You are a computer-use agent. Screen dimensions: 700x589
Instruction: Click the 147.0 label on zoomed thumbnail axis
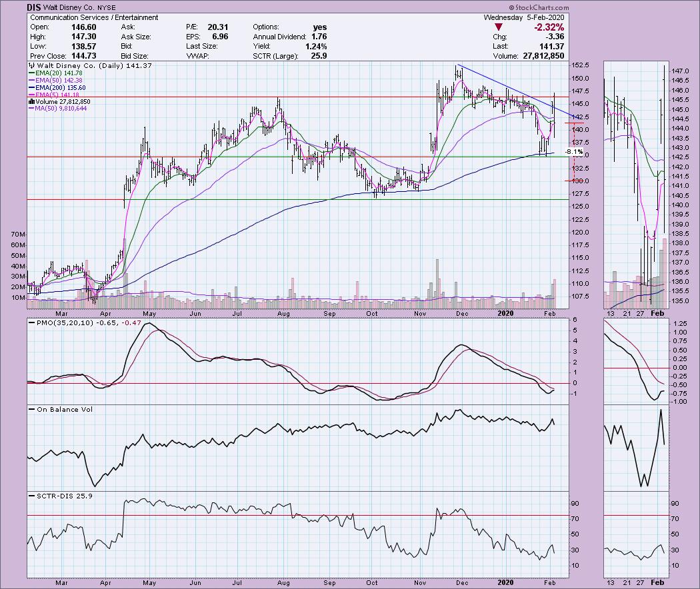(680, 71)
